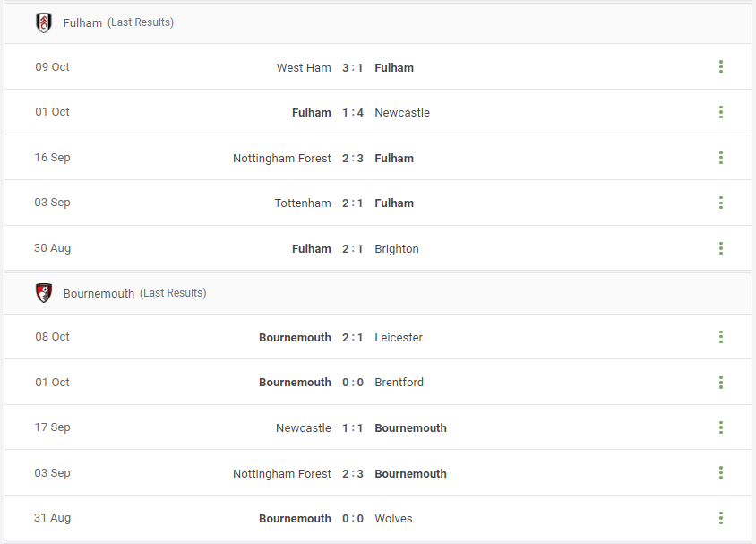Open options menu for Fulham vs Brighton
The height and width of the screenshot is (544, 756).
pos(721,248)
